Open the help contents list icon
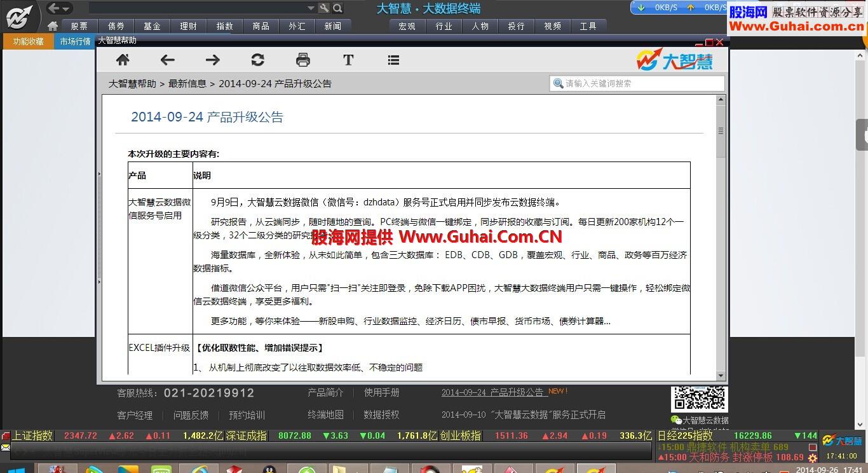Image resolution: width=868 pixels, height=473 pixels. 393,60
